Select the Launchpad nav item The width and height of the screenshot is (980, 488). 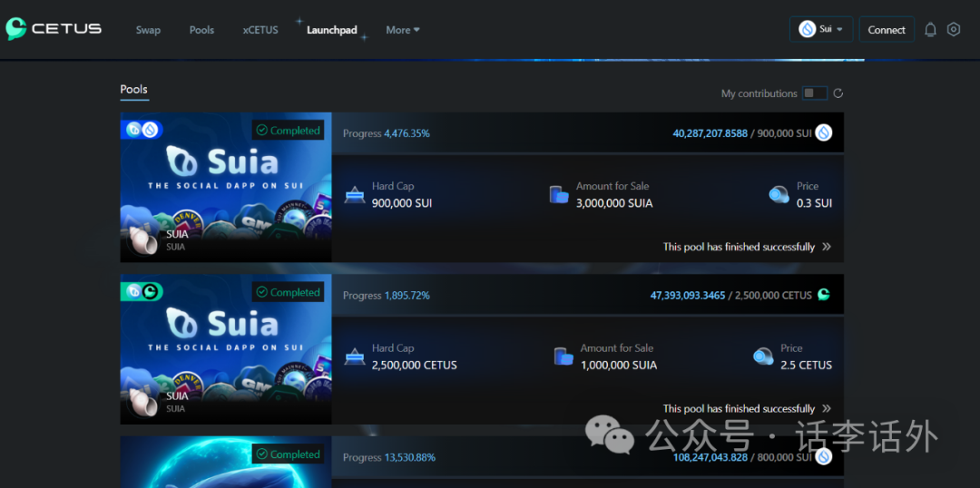[332, 30]
